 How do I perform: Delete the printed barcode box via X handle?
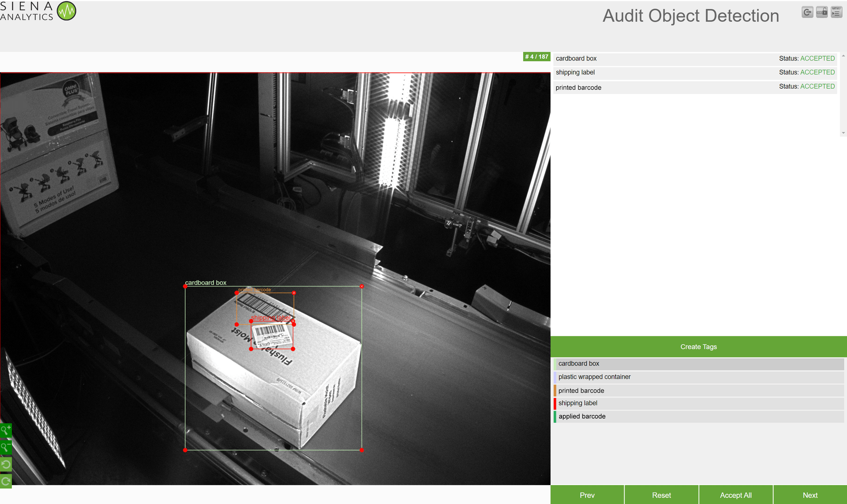(294, 293)
